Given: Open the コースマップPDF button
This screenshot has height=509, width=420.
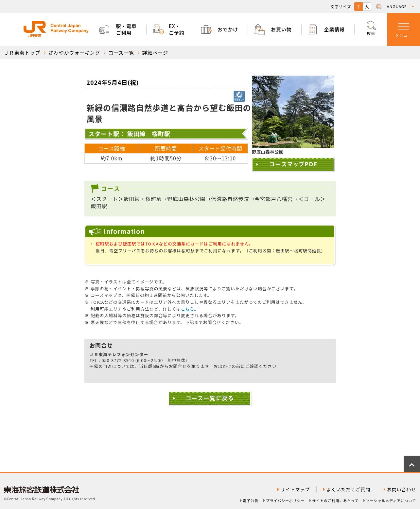Looking at the screenshot, I should pyautogui.click(x=293, y=164).
